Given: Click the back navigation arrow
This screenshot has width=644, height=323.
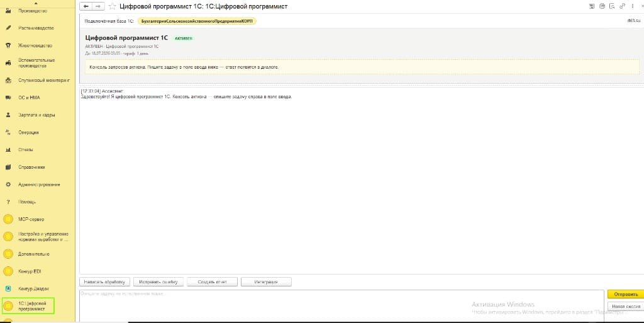Looking at the screenshot, I should [86, 6].
